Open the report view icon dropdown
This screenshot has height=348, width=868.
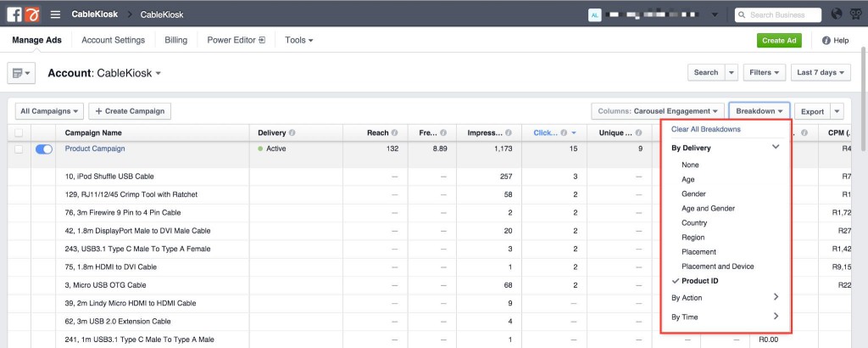click(x=21, y=73)
